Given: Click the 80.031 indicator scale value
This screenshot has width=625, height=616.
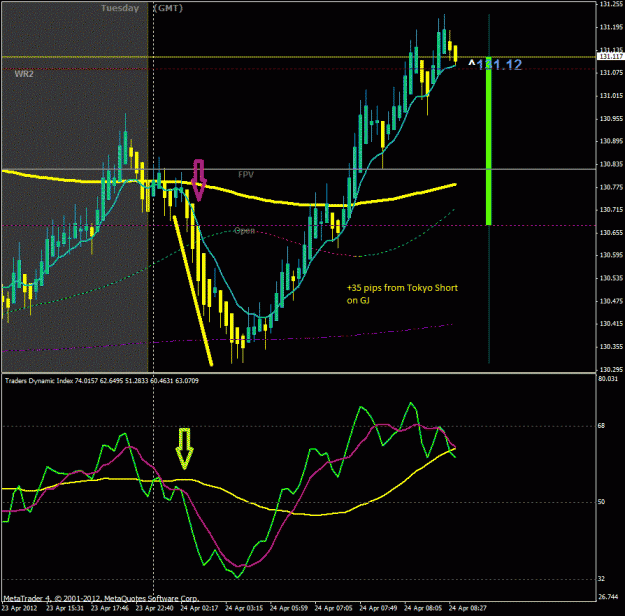Looking at the screenshot, I should tap(608, 378).
